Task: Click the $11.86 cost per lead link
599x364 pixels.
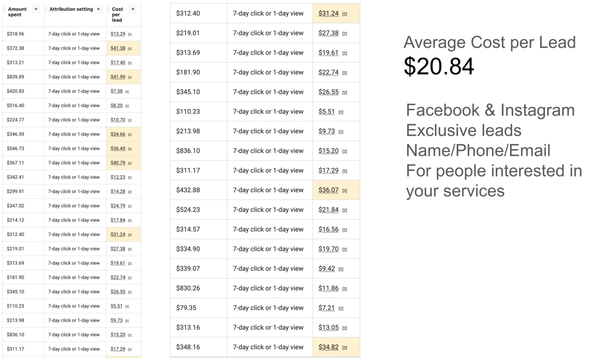Action: point(329,288)
